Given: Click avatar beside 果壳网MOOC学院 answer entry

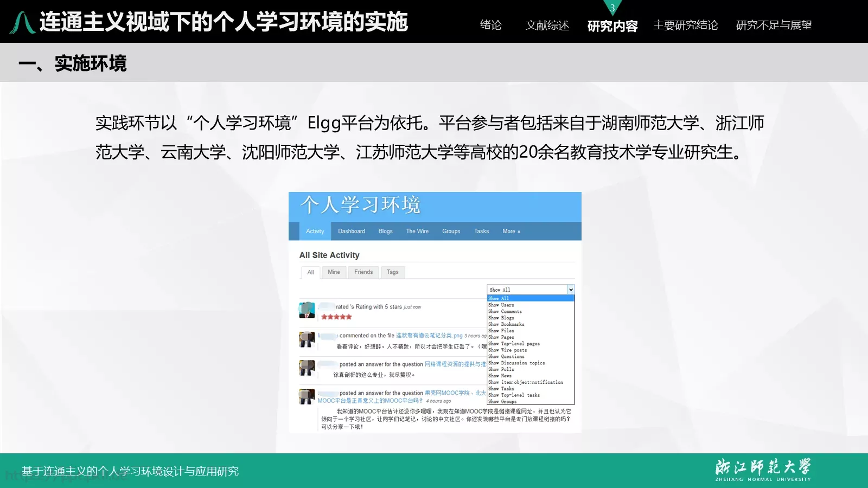Looking at the screenshot, I should click(x=307, y=396).
